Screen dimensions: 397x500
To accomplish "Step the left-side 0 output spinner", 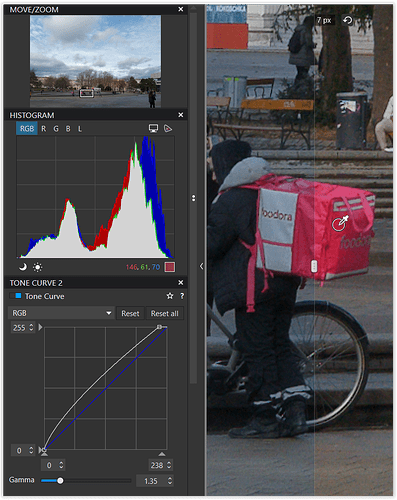I will 31,450.
